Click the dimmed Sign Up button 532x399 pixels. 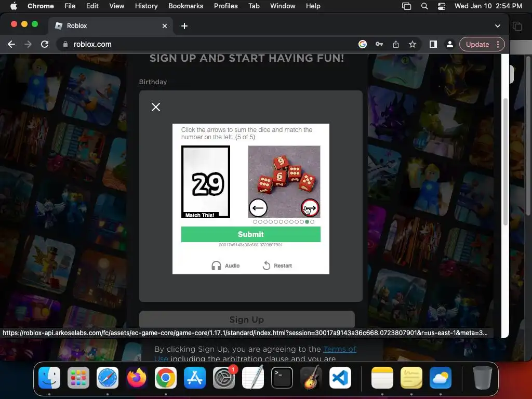click(x=247, y=320)
